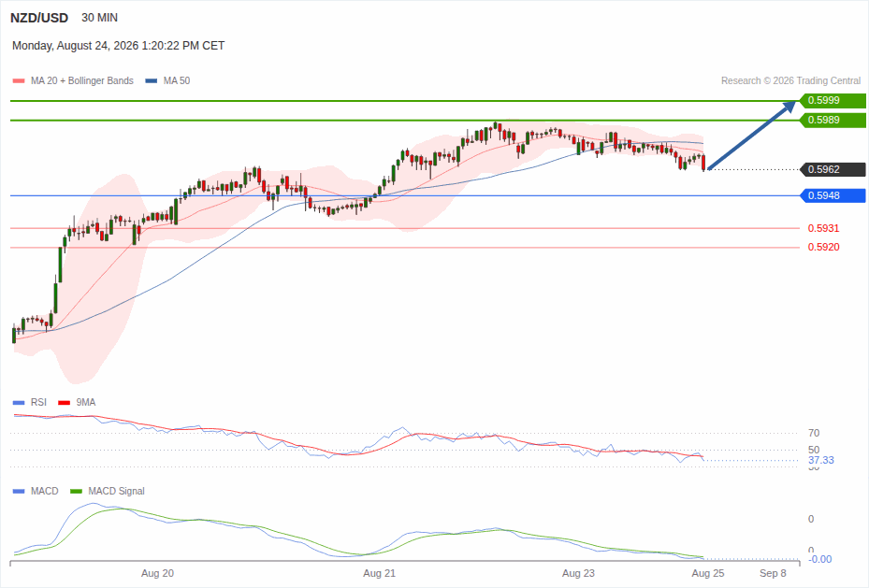The image size is (869, 588).
Task: Click the MA 50 legend color swatch
Action: click(152, 80)
